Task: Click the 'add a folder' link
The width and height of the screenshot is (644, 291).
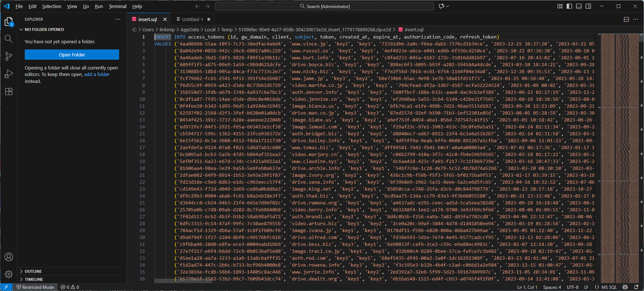Action: [x=97, y=74]
